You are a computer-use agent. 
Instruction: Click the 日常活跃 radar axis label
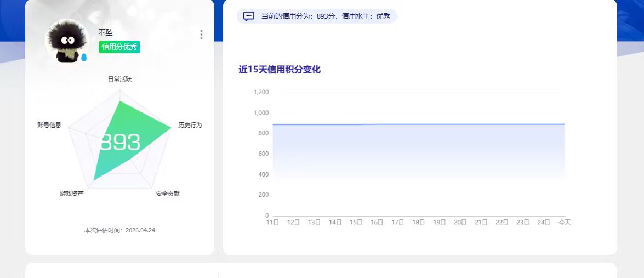tap(120, 79)
